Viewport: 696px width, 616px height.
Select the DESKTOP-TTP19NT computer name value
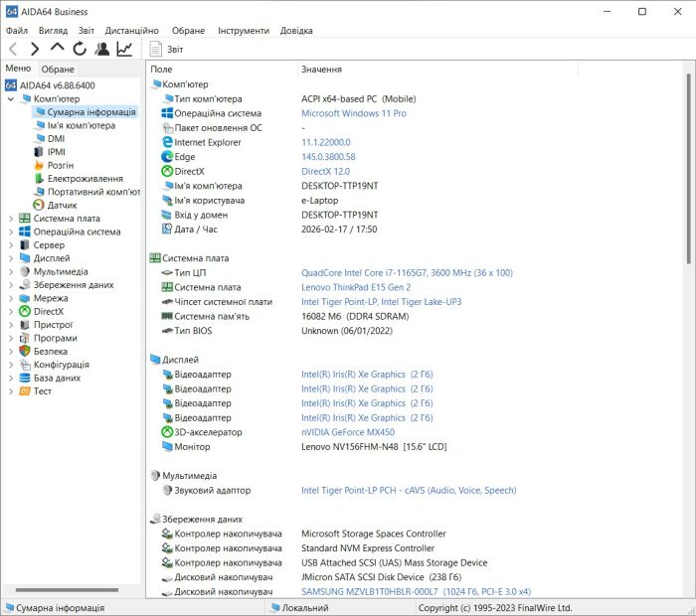(x=340, y=186)
